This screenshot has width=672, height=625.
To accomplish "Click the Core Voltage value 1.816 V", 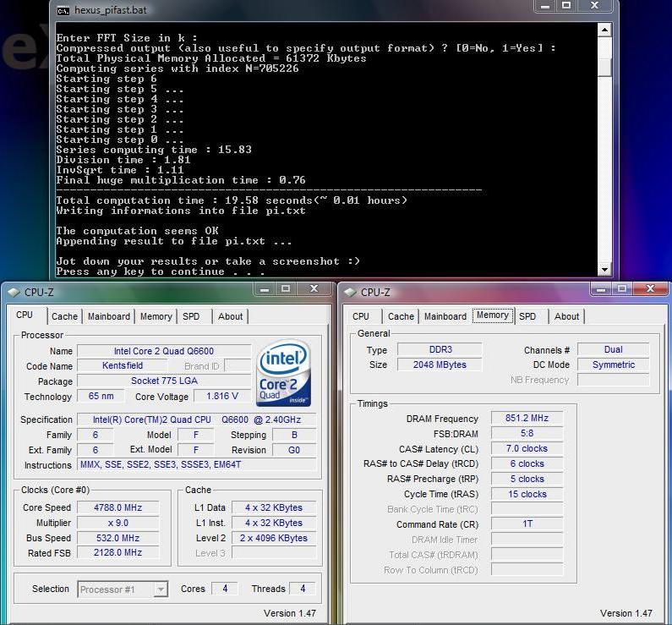I will pos(222,396).
